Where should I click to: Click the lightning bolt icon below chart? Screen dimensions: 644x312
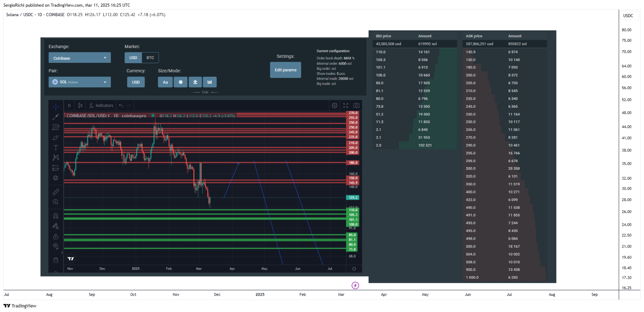(x=356, y=285)
